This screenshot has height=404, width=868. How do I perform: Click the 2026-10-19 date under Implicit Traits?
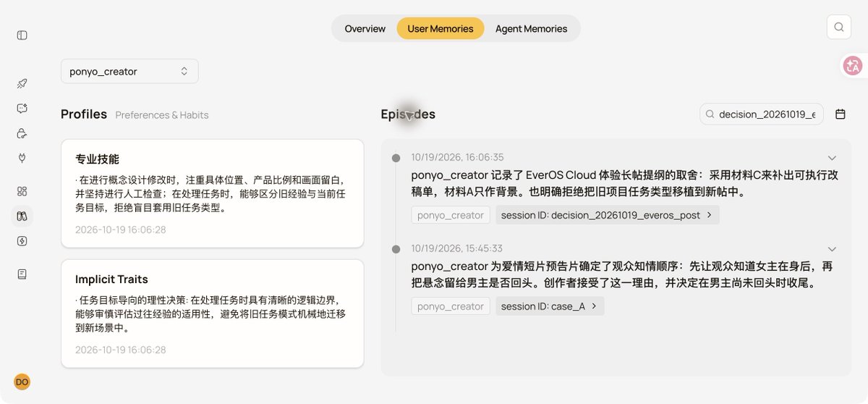121,350
